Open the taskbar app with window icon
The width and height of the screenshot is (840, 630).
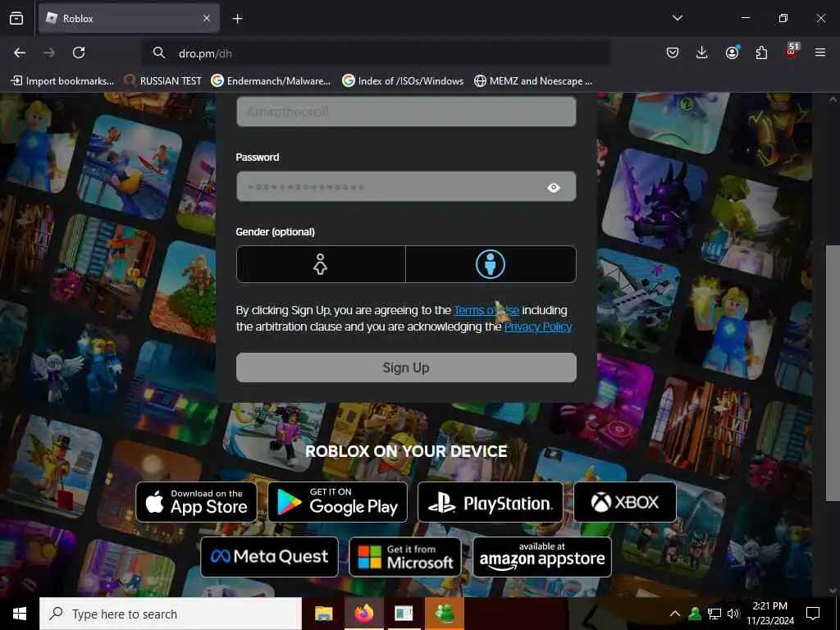click(x=404, y=614)
